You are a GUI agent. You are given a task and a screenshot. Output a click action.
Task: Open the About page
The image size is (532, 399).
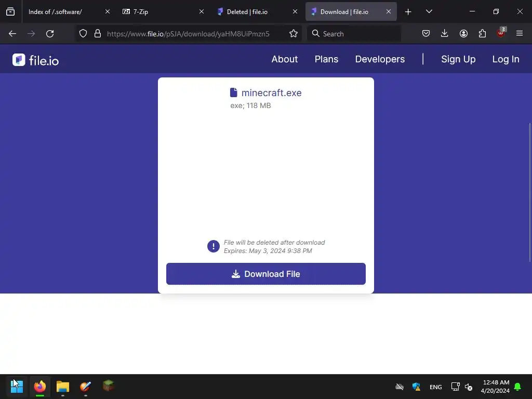coord(284,59)
